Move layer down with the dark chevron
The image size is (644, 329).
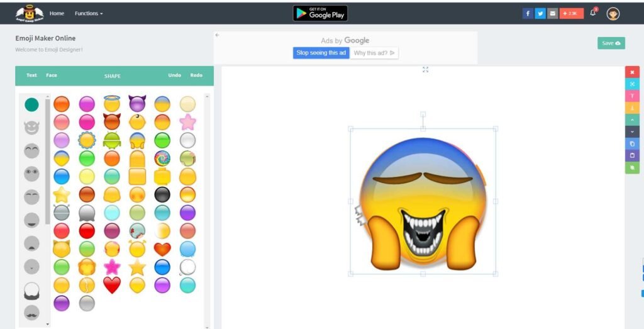[x=632, y=131]
